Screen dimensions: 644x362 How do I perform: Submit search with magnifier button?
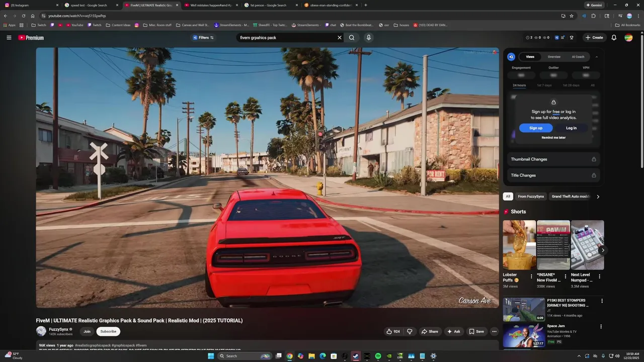352,38
